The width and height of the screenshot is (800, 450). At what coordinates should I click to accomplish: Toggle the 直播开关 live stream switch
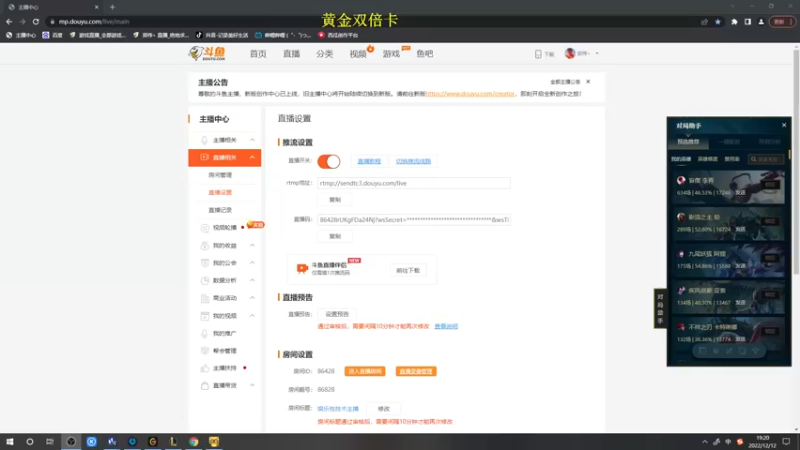(x=329, y=161)
